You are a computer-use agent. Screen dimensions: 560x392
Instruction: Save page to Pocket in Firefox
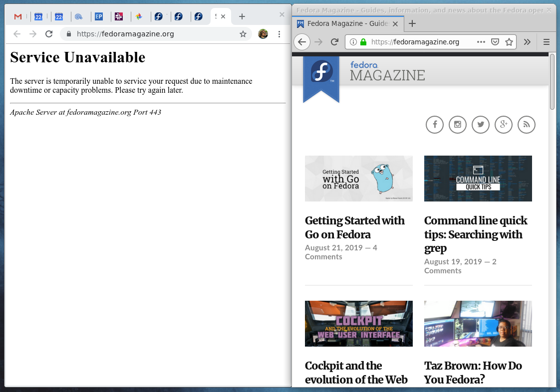pos(495,42)
